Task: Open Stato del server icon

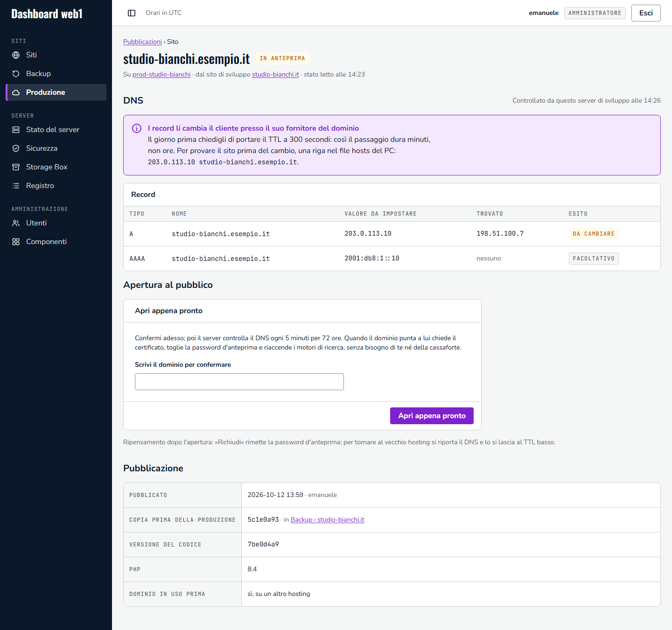Action: [16, 130]
